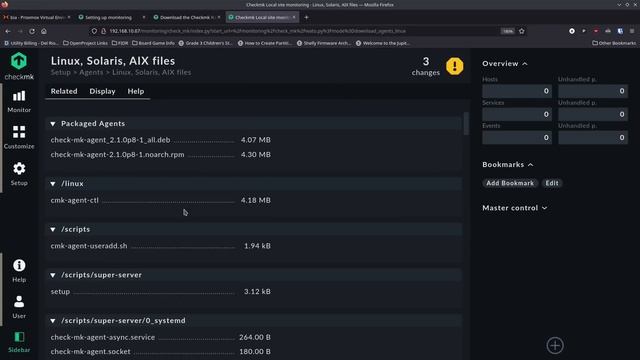This screenshot has height=360, width=640.
Task: Collapse the /scripts/super-server section
Action: [53, 275]
